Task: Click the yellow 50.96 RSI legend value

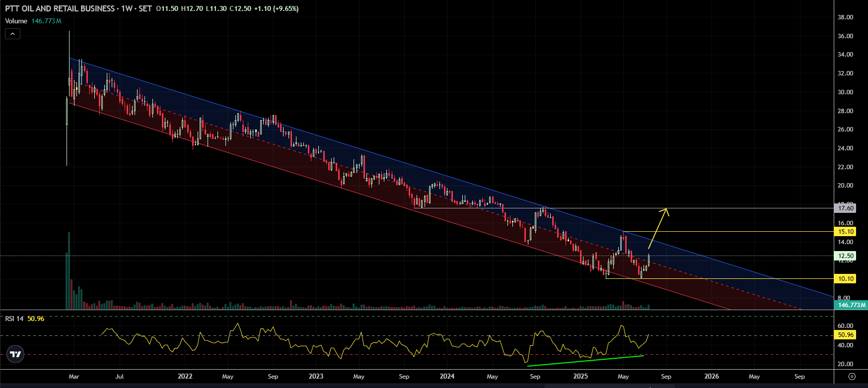Action: tap(36, 319)
